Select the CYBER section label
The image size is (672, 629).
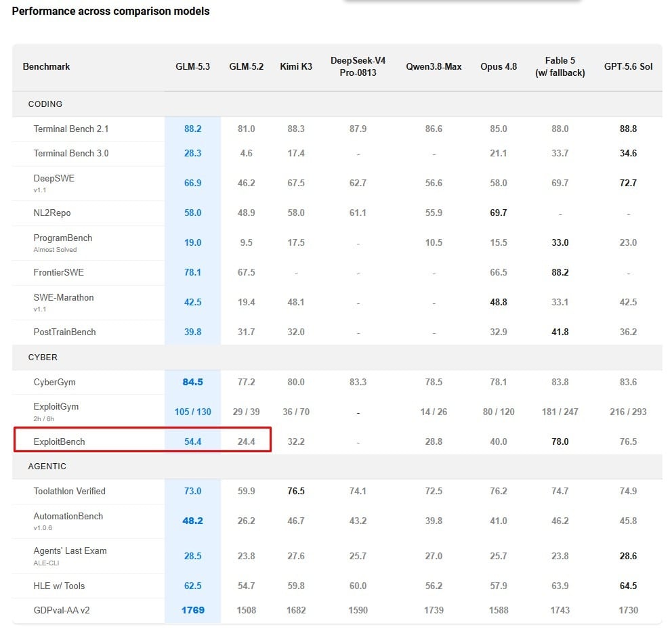43,357
